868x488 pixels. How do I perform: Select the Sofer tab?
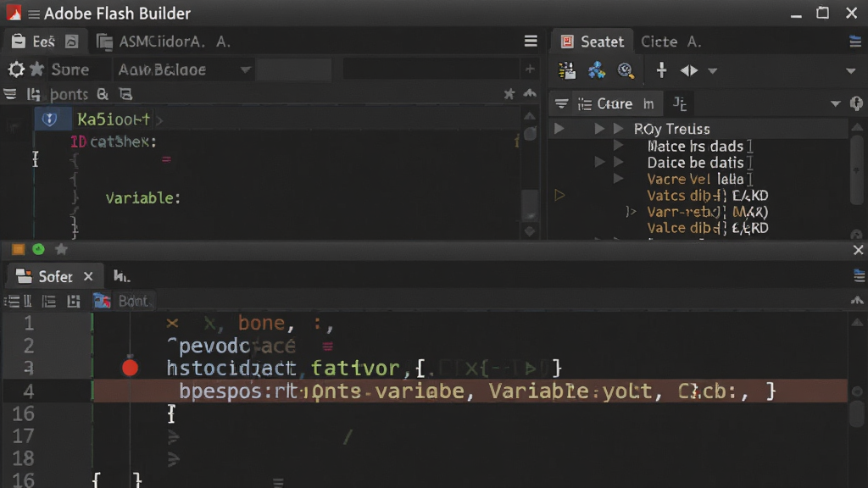(x=54, y=276)
